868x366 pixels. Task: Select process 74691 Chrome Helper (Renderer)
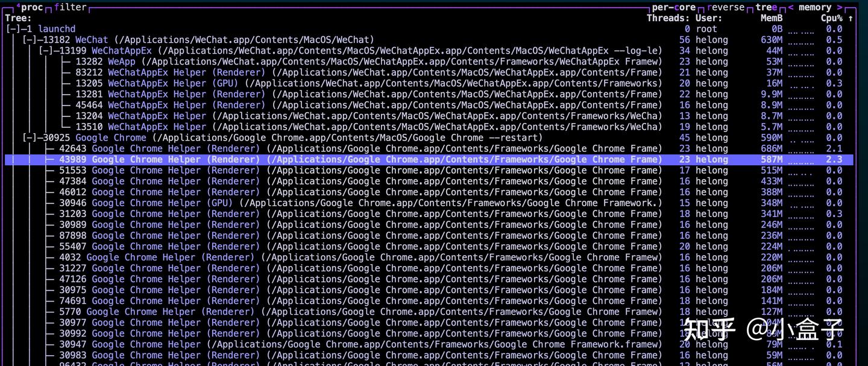(x=429, y=300)
